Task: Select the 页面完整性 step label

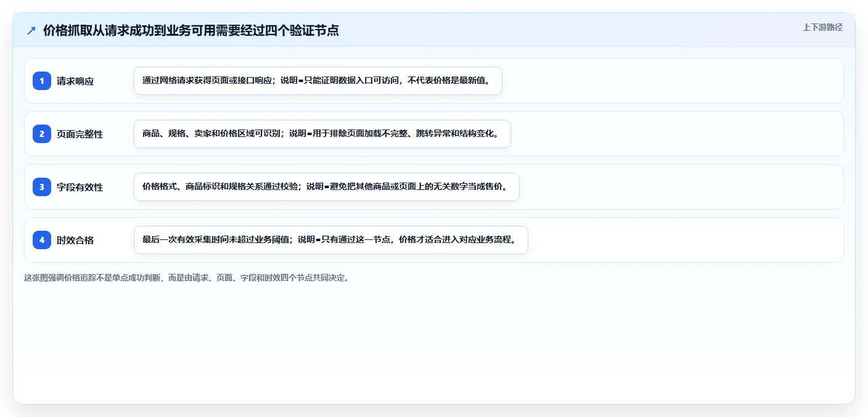Action: pyautogui.click(x=80, y=134)
